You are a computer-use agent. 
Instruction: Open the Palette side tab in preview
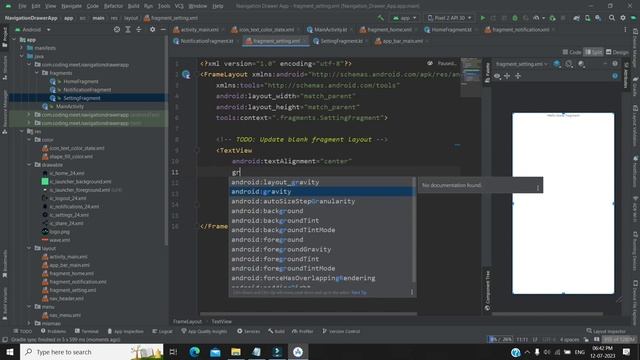487,73
